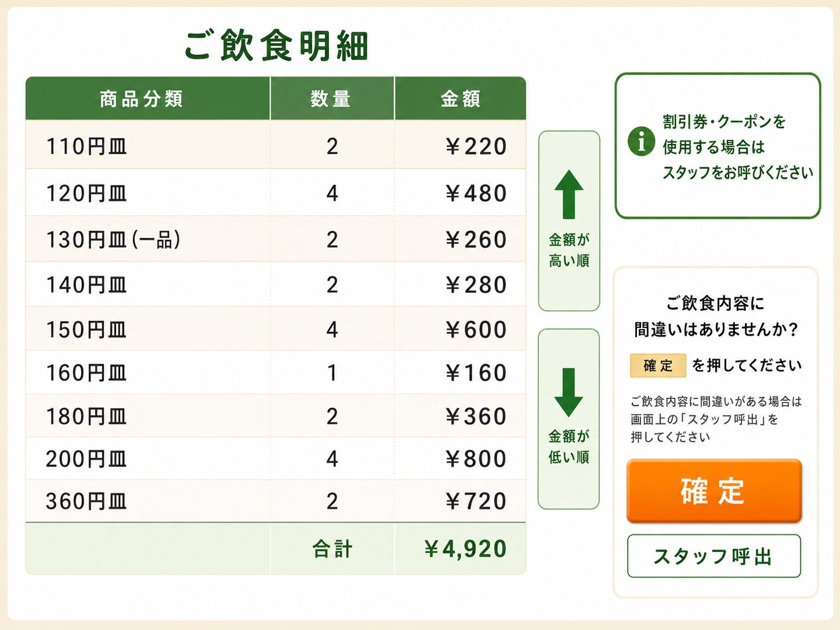840x630 pixels.
Task: Call staff with スタッフ呼出 button
Action: coord(714,556)
